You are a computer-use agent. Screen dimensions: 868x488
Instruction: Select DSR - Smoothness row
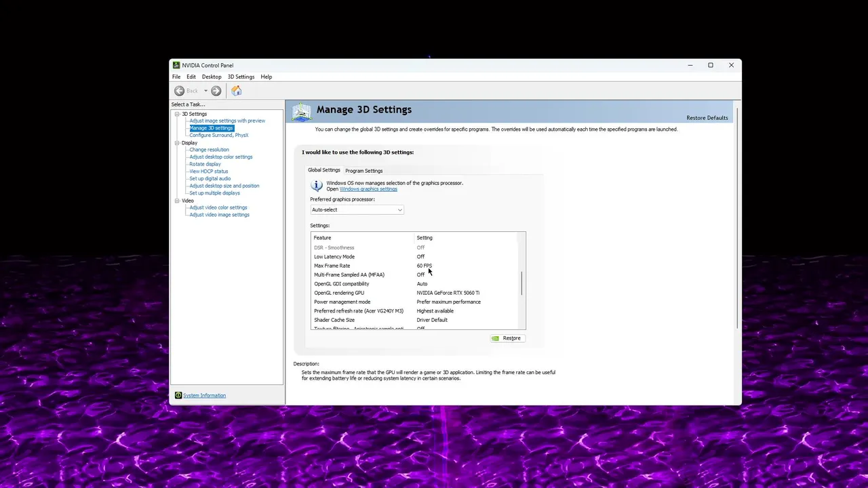click(x=415, y=247)
